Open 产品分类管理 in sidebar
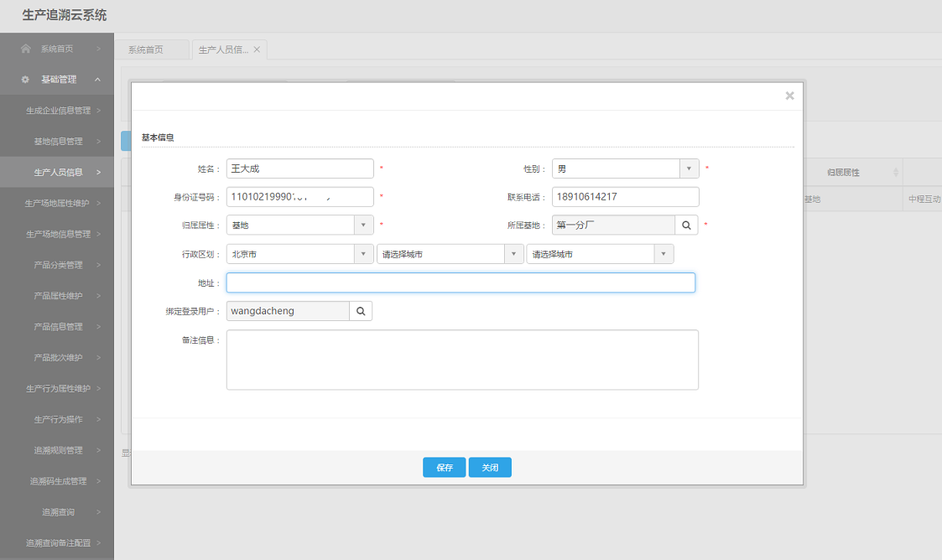942x560 pixels. (x=57, y=265)
